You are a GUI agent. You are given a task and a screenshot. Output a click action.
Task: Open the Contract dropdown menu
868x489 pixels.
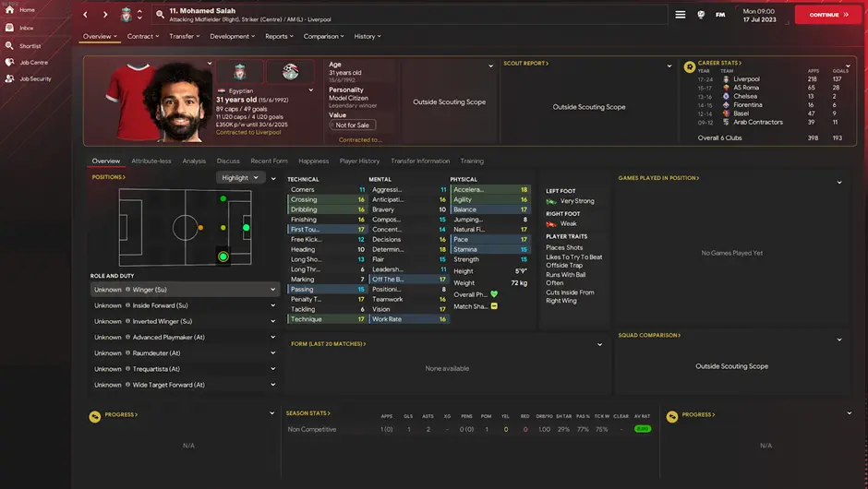[143, 37]
